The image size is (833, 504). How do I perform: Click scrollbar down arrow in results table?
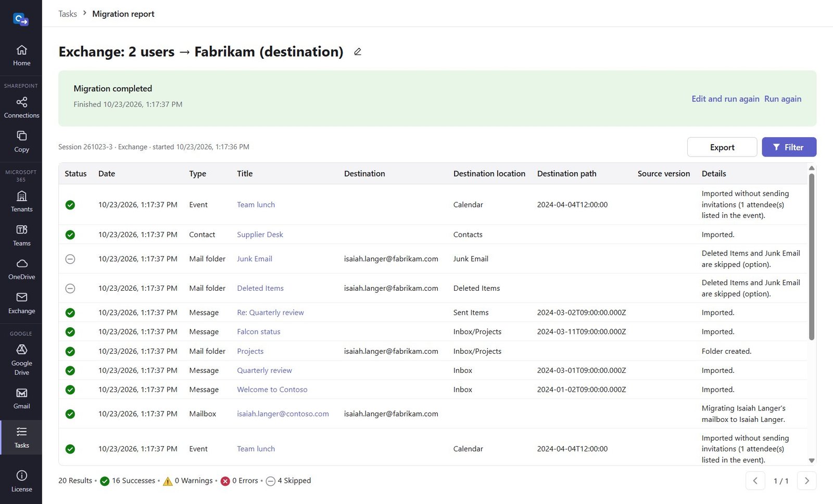click(x=811, y=460)
